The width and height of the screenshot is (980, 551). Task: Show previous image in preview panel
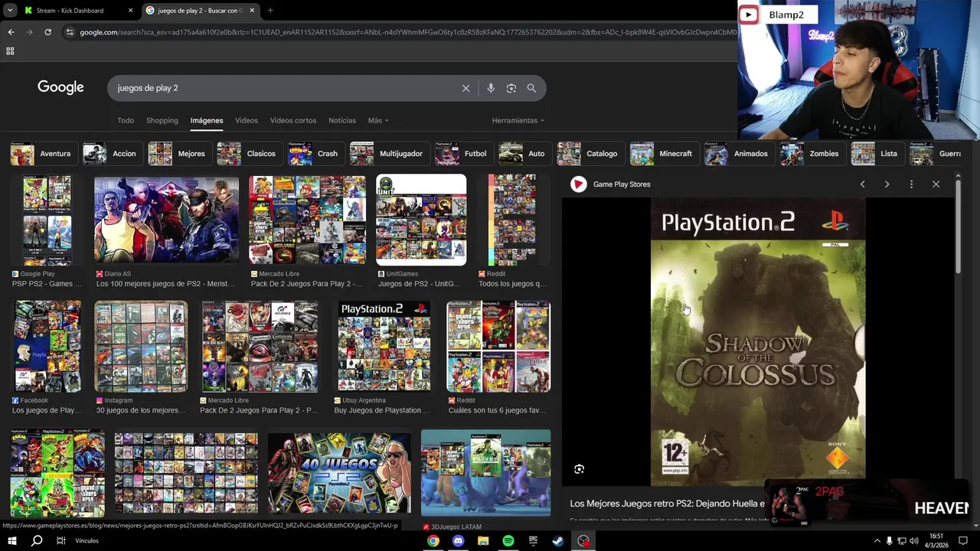(x=862, y=184)
